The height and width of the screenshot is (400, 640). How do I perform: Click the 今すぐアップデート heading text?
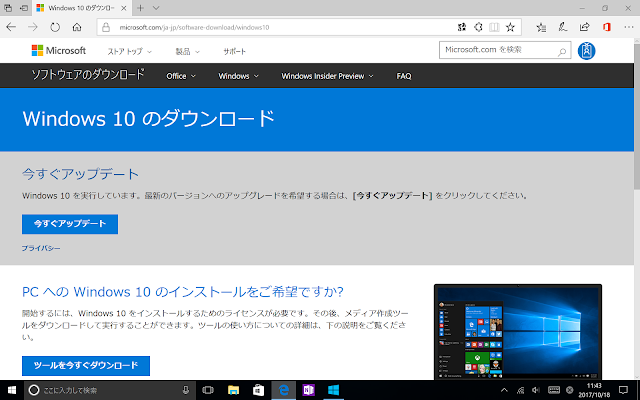click(80, 174)
